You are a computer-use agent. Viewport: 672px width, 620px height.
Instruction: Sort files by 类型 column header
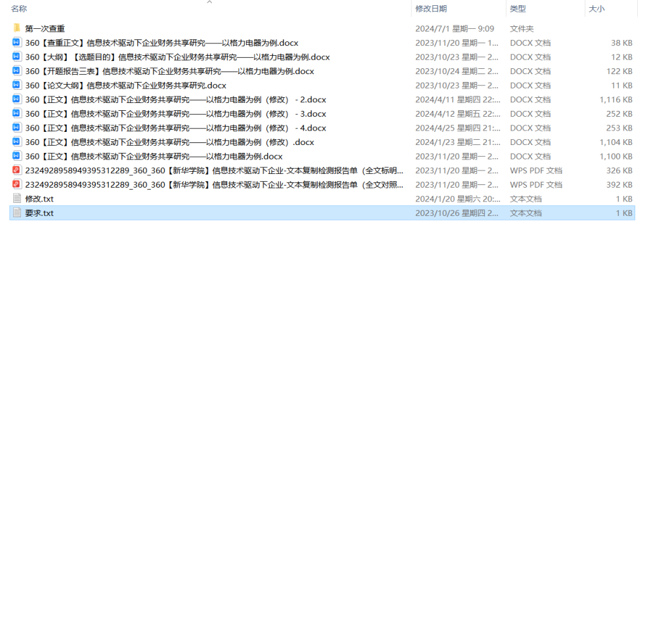(518, 9)
